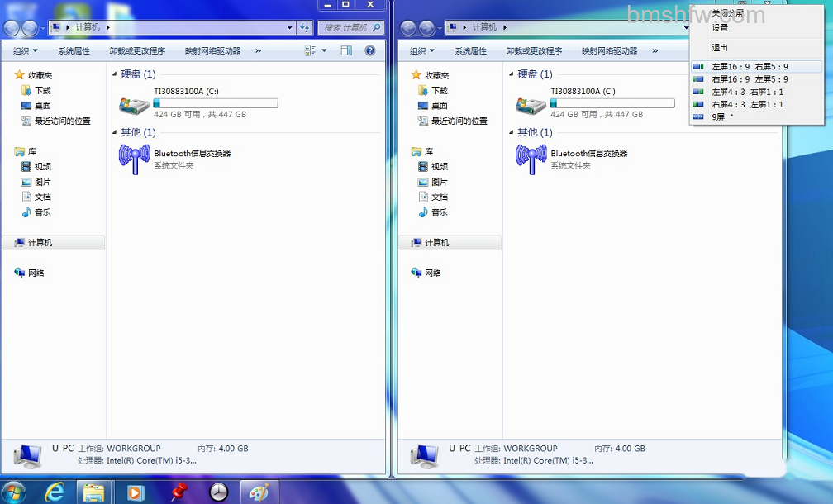Expand toolbar overflow chevron in right window
Screen dimensions: 833x504
[x=655, y=51]
